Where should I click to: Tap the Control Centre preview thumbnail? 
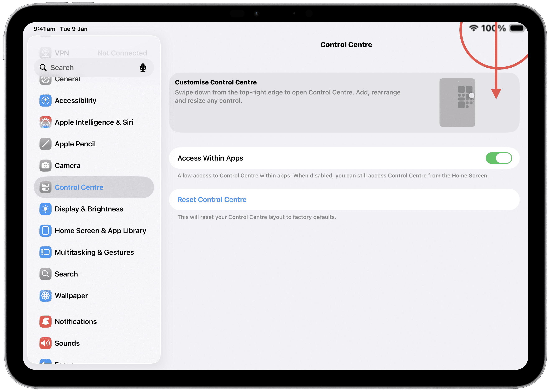pos(457,103)
